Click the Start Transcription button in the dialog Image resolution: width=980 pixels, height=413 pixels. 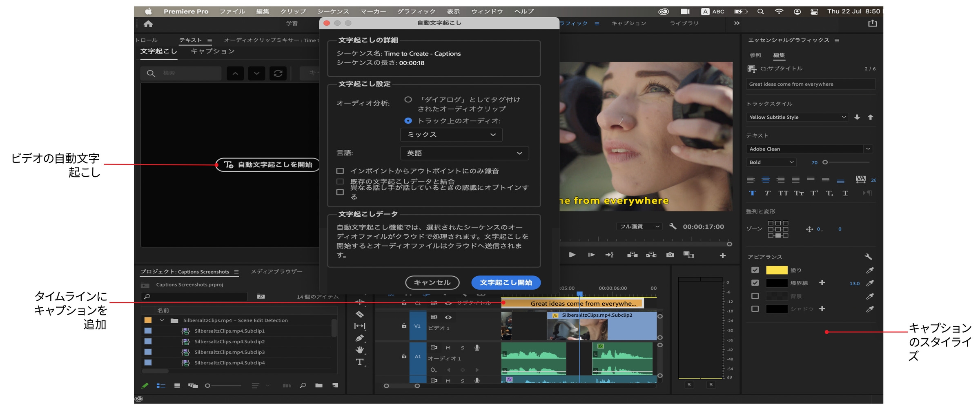click(x=506, y=282)
